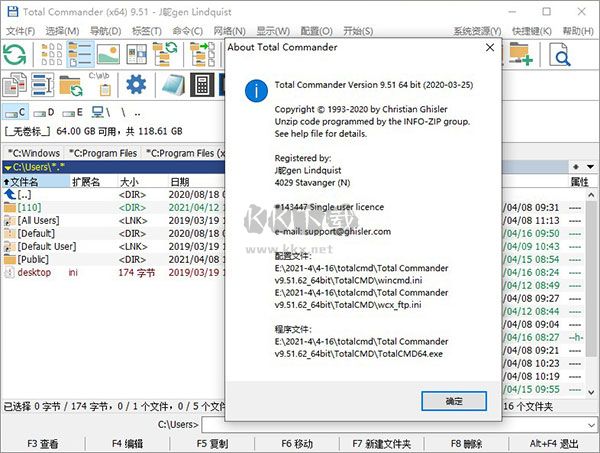Open configuration via blue gear icon
The width and height of the screenshot is (600, 453).
click(x=136, y=85)
